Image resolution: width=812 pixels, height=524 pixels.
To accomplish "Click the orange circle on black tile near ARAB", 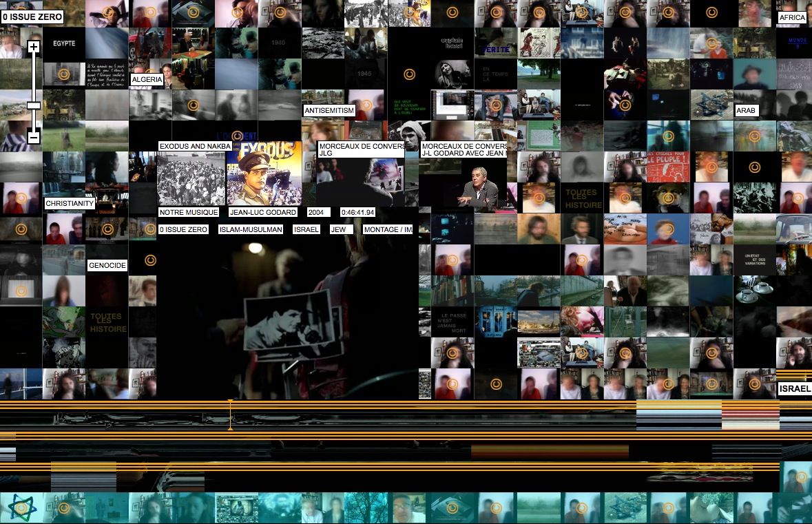I will (x=755, y=167).
